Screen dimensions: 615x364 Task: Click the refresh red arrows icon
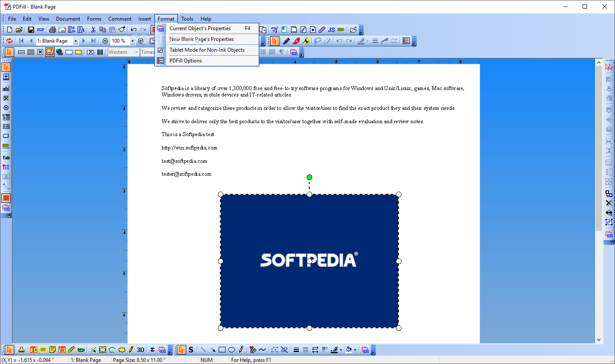(x=9, y=41)
